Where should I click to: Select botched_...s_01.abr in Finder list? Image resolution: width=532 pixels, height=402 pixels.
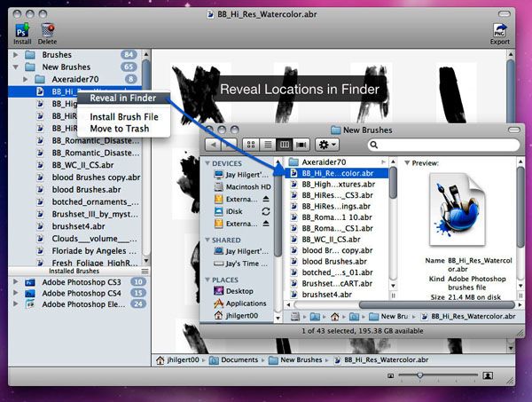coord(336,272)
